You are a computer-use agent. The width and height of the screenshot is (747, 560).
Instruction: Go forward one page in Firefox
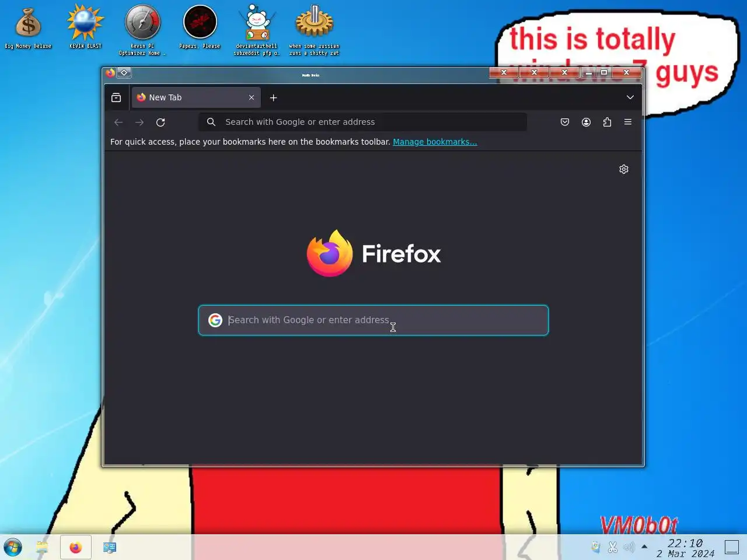(x=139, y=122)
